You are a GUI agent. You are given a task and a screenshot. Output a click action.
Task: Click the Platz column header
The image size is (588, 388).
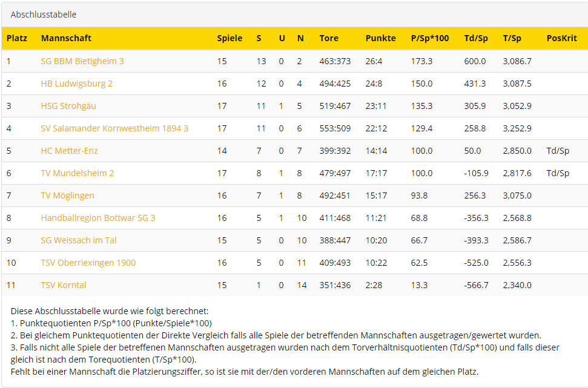(x=17, y=38)
